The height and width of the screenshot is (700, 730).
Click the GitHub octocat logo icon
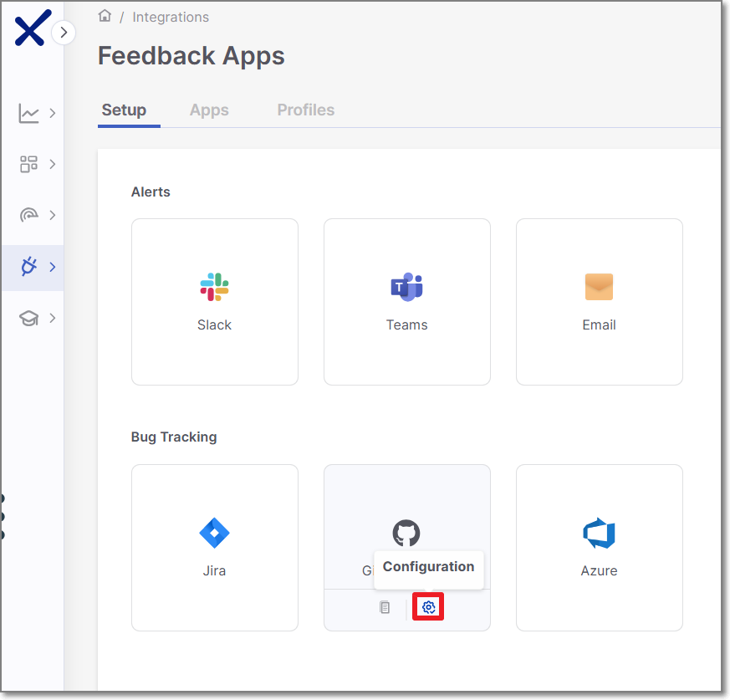(406, 533)
